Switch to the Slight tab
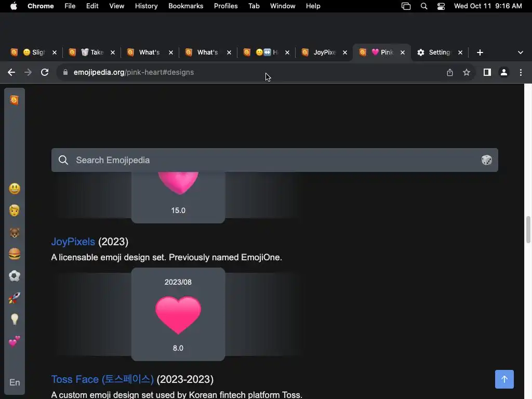Screen dimensions: 532x399 (33, 52)
